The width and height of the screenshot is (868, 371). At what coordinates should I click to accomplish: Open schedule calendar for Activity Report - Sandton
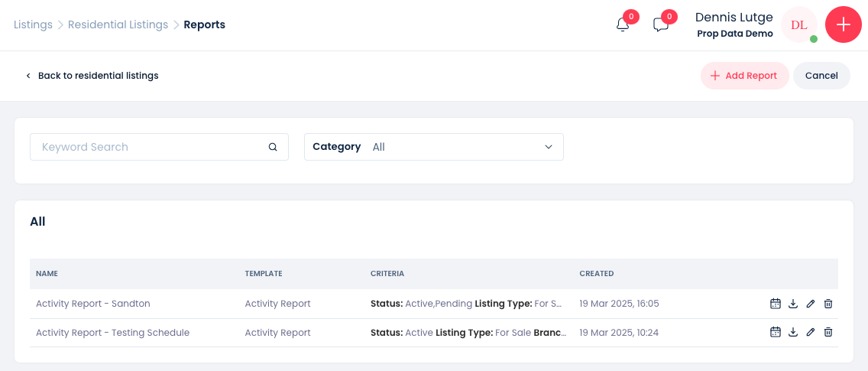click(x=776, y=304)
